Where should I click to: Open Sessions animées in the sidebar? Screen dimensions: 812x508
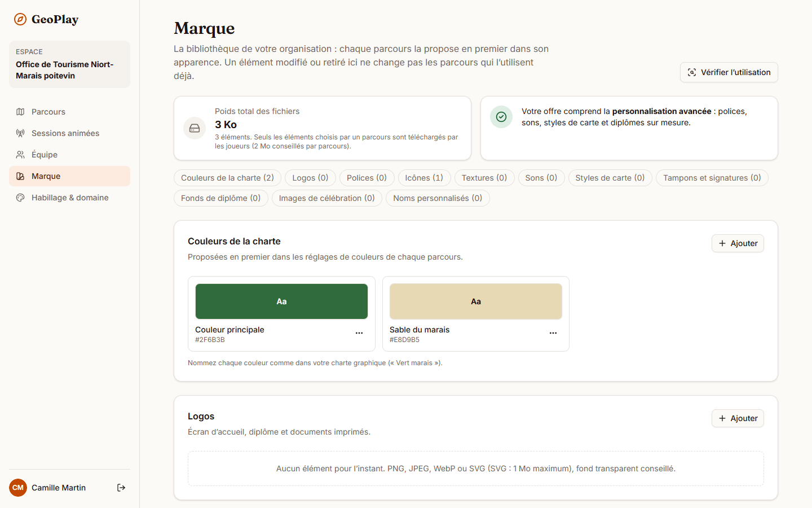point(69,133)
